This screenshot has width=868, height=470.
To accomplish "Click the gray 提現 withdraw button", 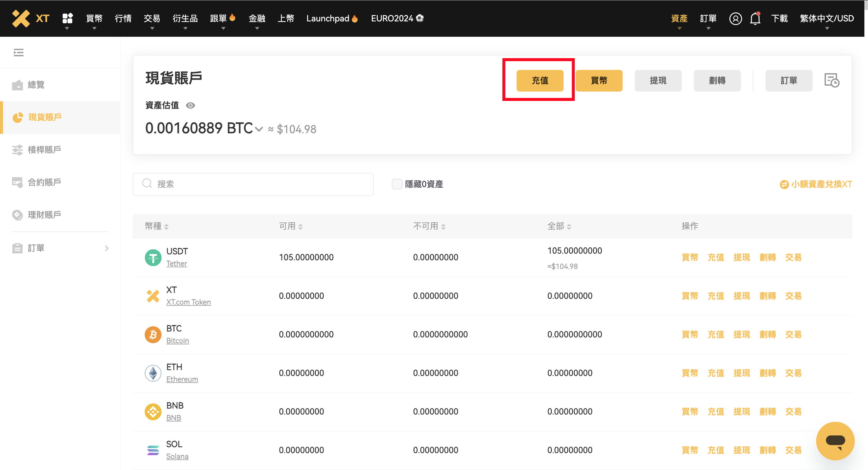I will [x=658, y=80].
